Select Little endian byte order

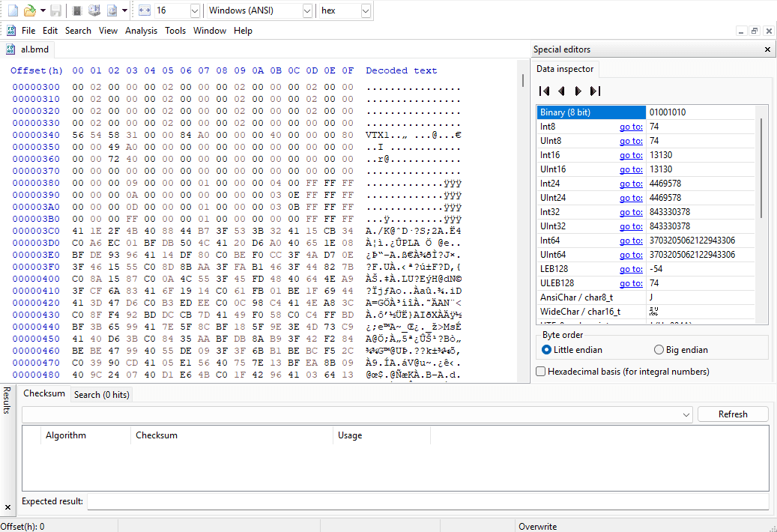point(547,350)
